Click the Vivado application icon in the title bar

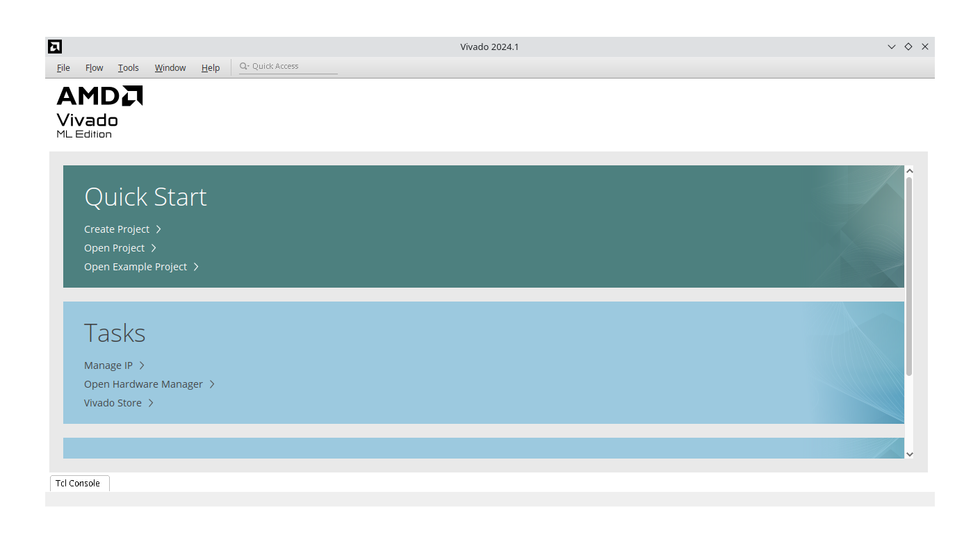tap(54, 47)
